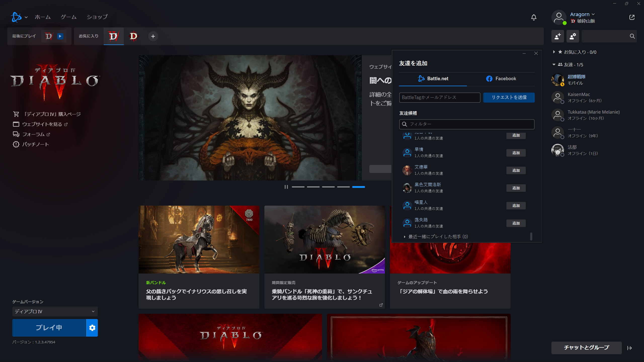Open patch notes パッチノート

[31, 144]
